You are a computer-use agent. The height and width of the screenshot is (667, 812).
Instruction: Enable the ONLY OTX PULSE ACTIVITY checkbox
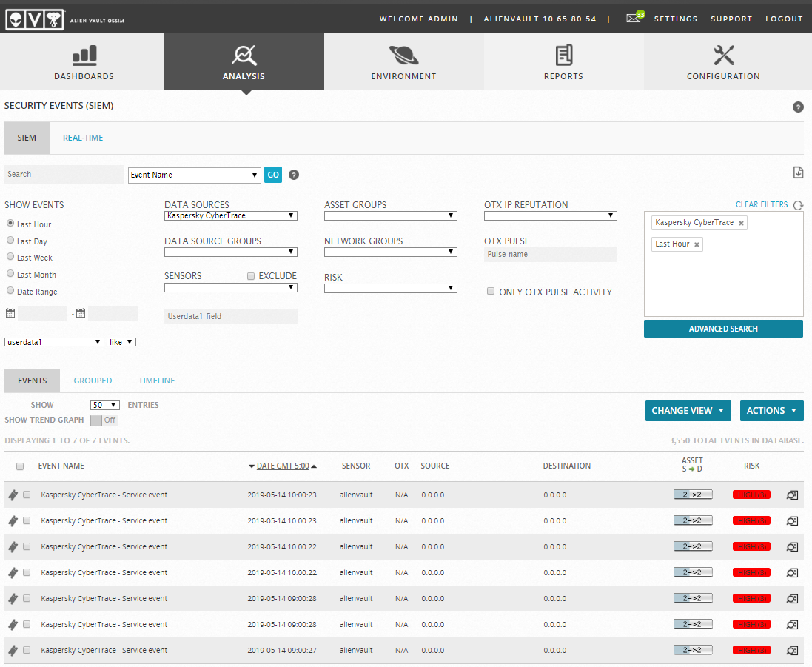tap(491, 291)
